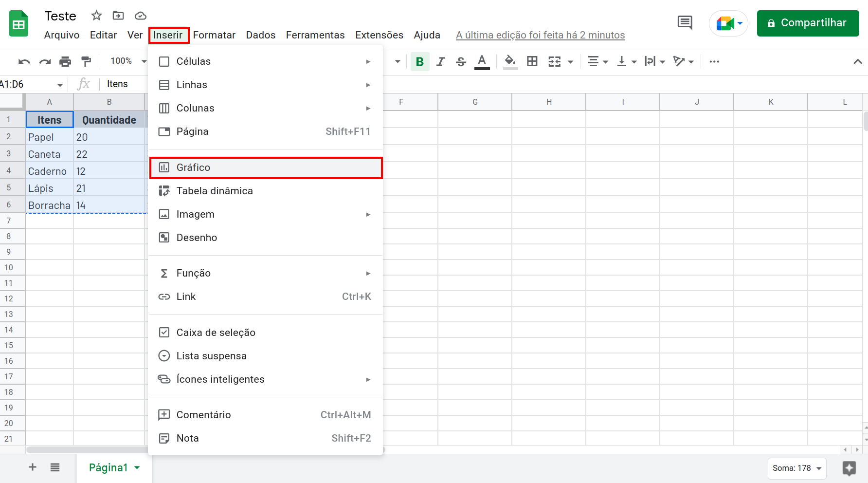The width and height of the screenshot is (868, 483).
Task: Toggle bold formatting
Action: [419, 61]
